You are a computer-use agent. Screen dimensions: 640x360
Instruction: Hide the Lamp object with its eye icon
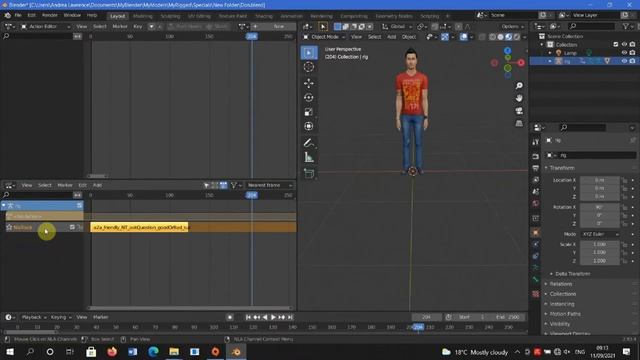(x=624, y=53)
